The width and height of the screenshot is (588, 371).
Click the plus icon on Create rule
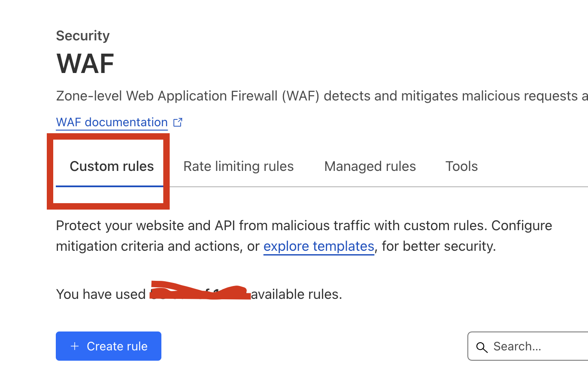[x=75, y=346]
